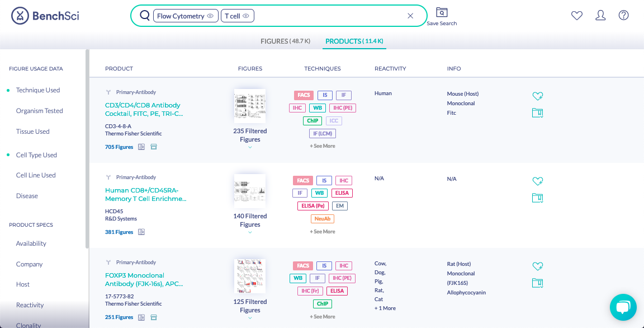Expand the Disease filter
The width and height of the screenshot is (644, 328).
tap(27, 196)
